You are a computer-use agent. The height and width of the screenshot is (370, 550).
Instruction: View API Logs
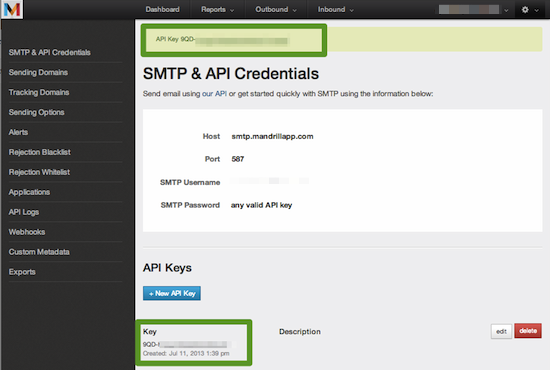point(24,213)
